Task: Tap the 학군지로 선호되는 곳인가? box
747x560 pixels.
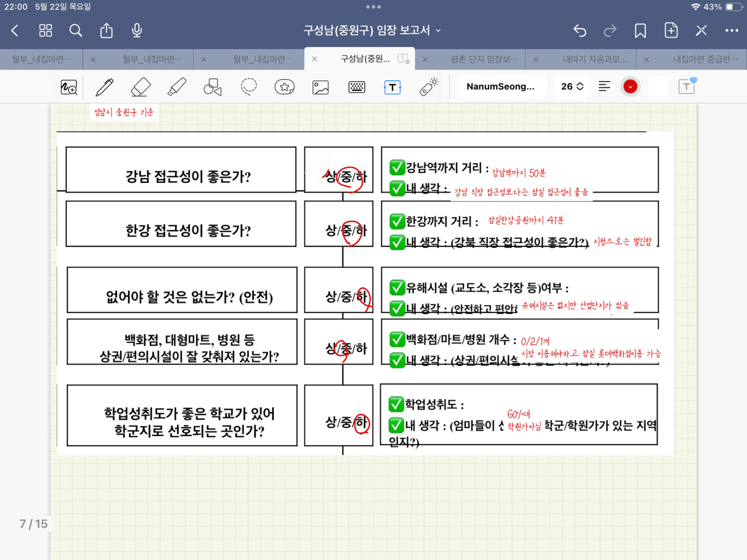Action: (182, 415)
